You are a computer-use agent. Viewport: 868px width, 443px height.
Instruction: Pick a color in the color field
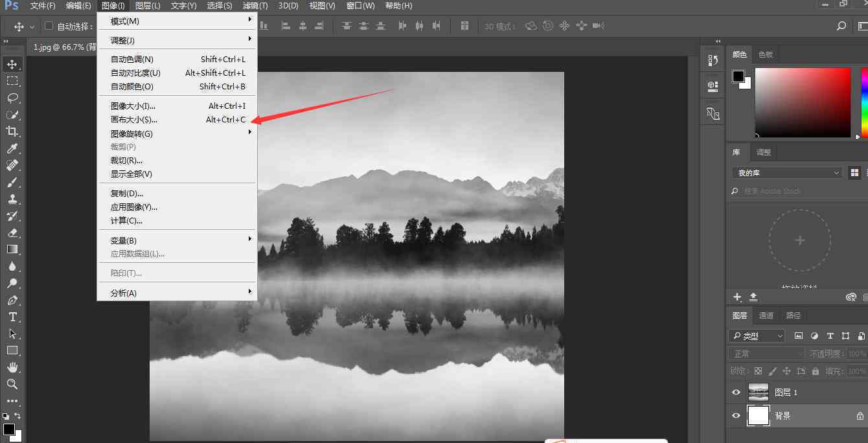pyautogui.click(x=803, y=102)
